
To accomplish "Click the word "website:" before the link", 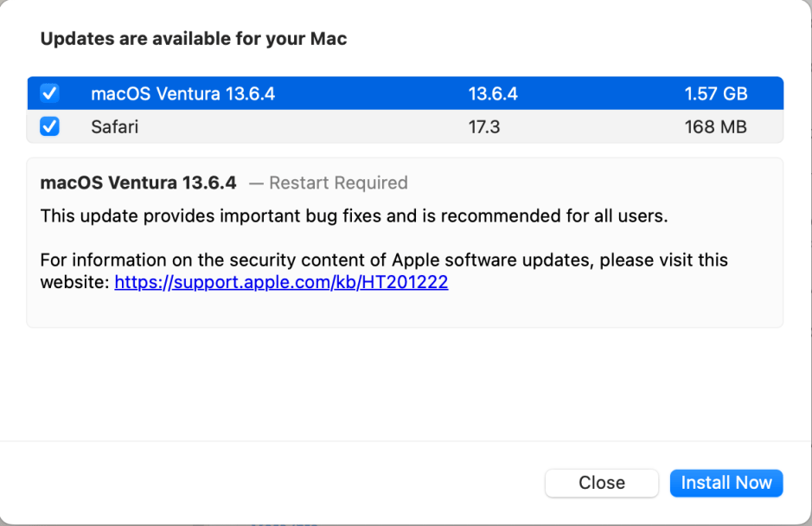I will point(75,282).
